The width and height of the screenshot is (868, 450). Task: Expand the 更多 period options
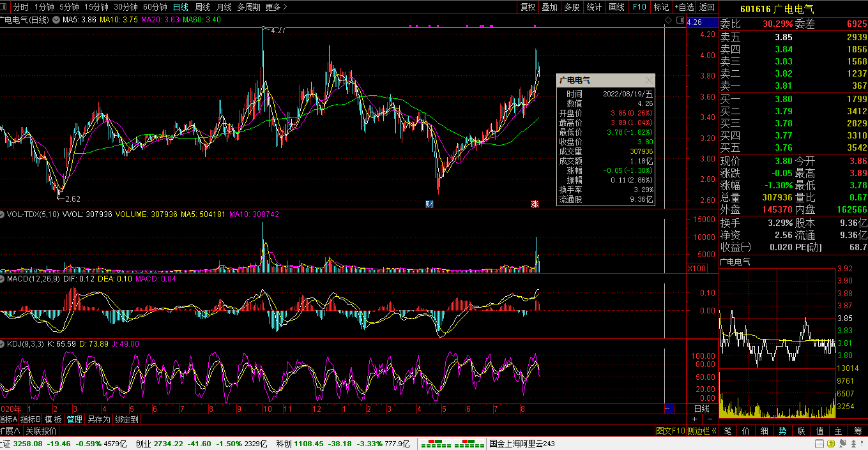276,7
